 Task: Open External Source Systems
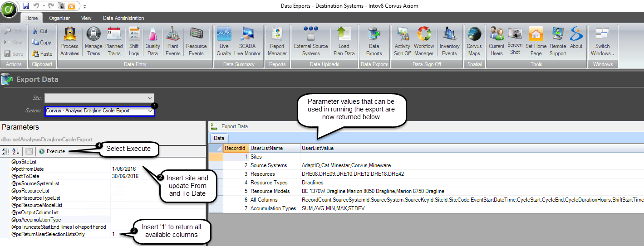311,41
